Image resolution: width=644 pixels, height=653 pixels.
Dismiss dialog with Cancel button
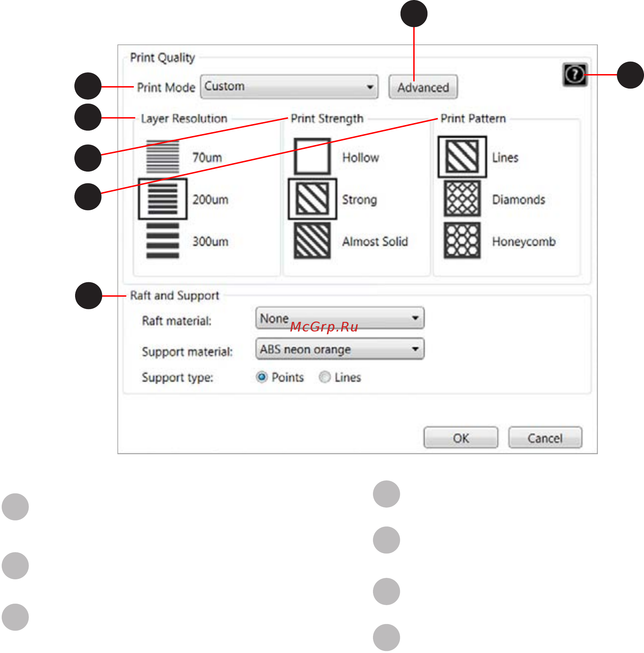tap(545, 438)
